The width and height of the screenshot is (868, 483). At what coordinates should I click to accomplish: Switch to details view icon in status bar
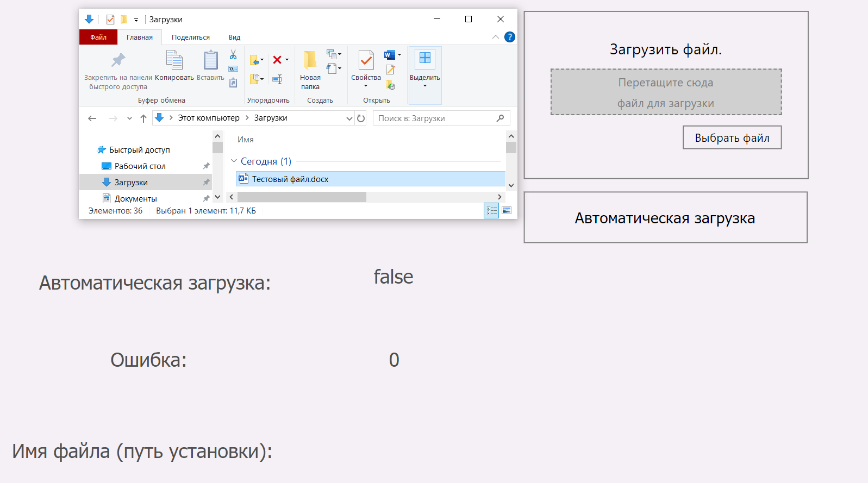point(491,210)
